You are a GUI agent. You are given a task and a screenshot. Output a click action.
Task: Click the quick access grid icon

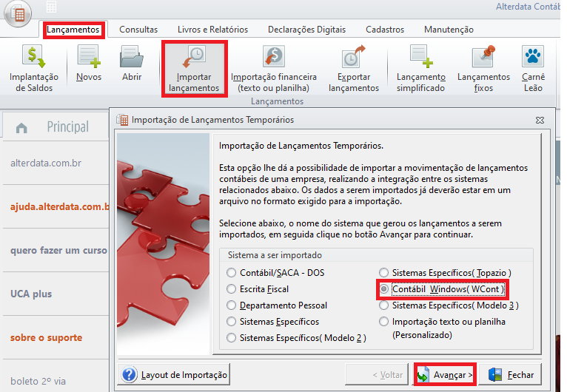[51, 7]
